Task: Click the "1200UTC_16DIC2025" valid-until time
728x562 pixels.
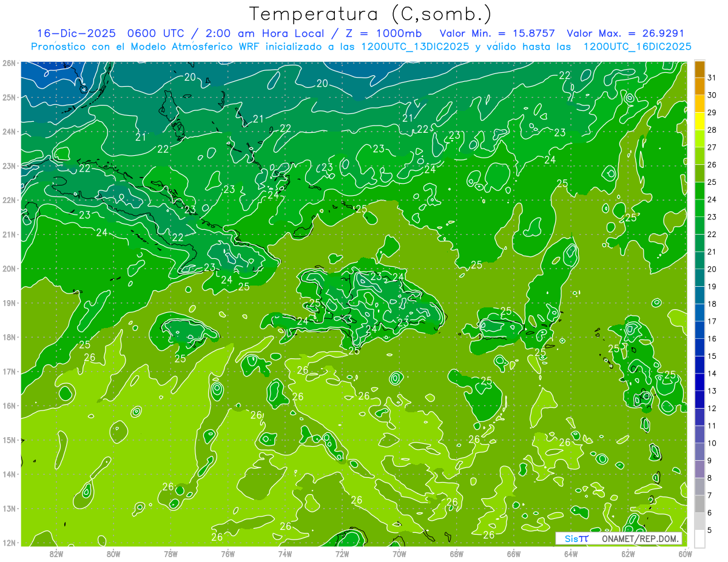Action: pos(638,47)
